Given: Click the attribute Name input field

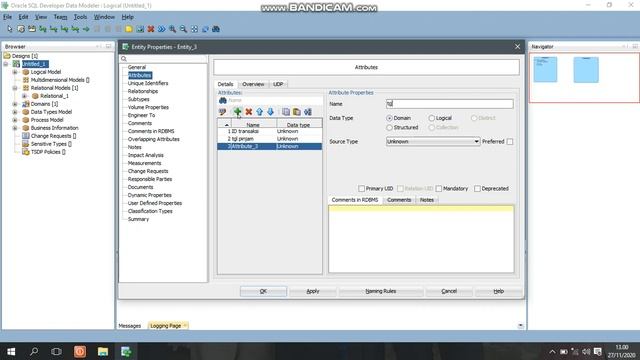Looking at the screenshot, I should coord(449,104).
